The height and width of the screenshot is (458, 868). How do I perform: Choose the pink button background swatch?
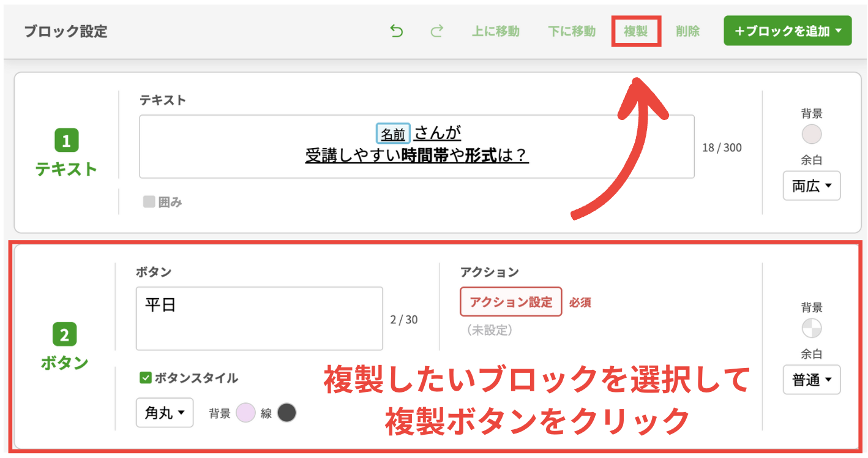(x=245, y=413)
